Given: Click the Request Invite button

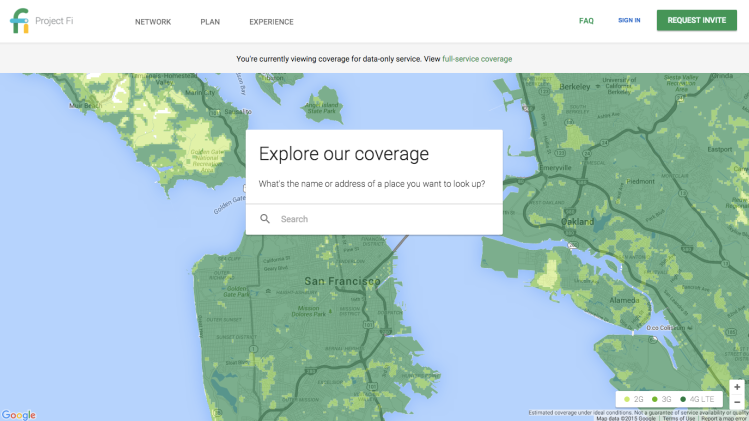Looking at the screenshot, I should [696, 21].
